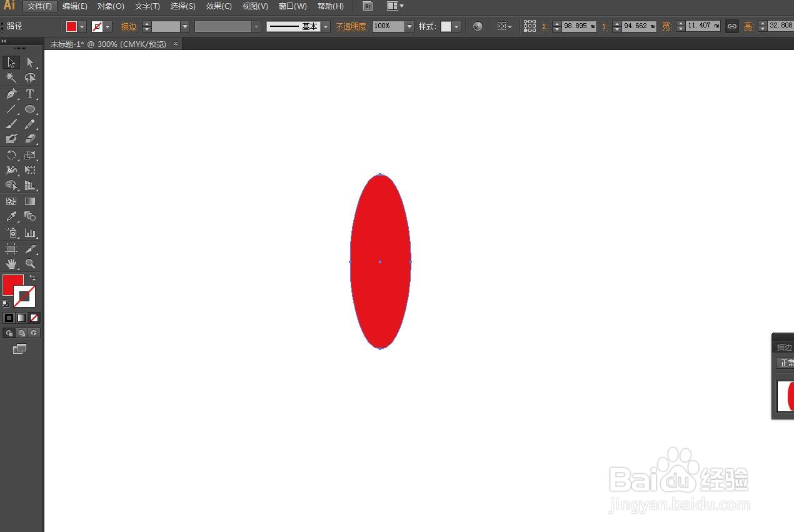Viewport: 794px width, 532px height.
Task: Enable Draw Inside mode
Action: [34, 333]
